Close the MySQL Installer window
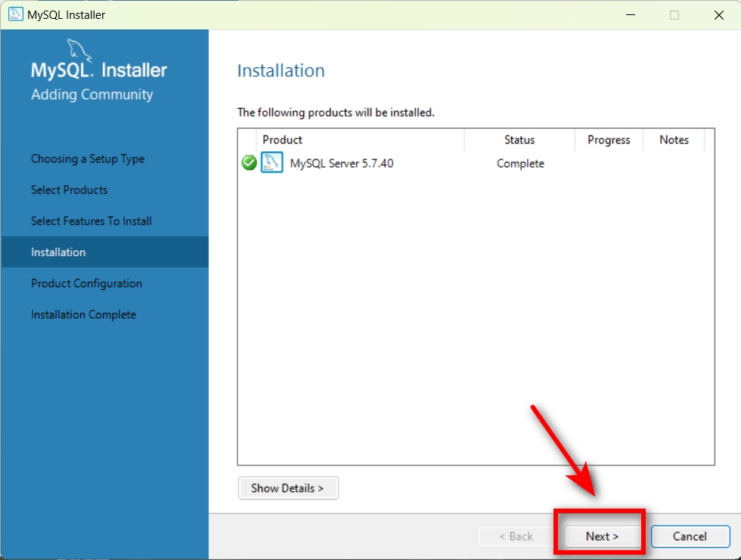The image size is (741, 560). 719,15
